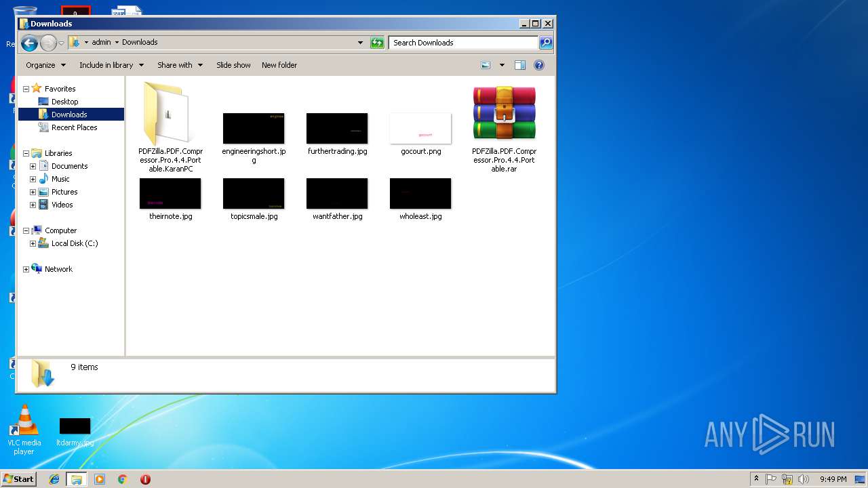Image resolution: width=868 pixels, height=488 pixels.
Task: Click Windows Explorer taskbar button
Action: point(77,479)
